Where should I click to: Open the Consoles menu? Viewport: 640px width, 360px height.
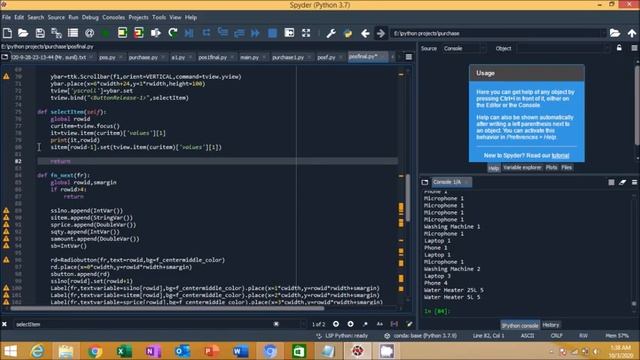pos(113,18)
